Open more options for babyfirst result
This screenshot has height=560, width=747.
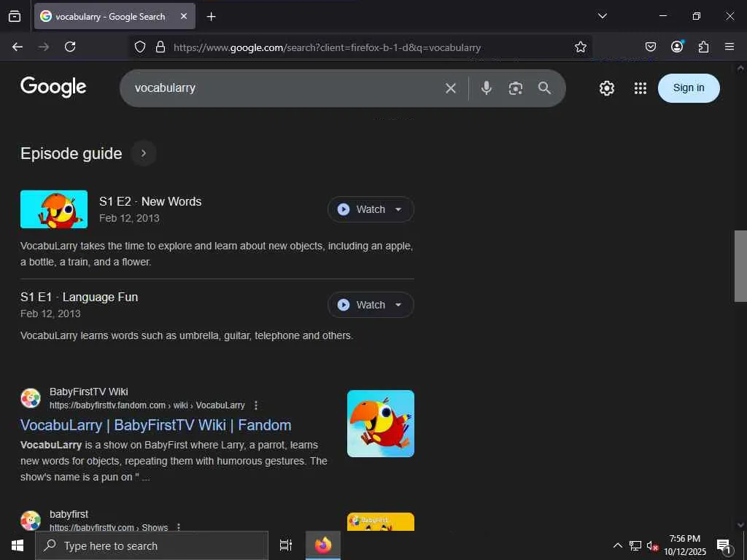pyautogui.click(x=179, y=527)
